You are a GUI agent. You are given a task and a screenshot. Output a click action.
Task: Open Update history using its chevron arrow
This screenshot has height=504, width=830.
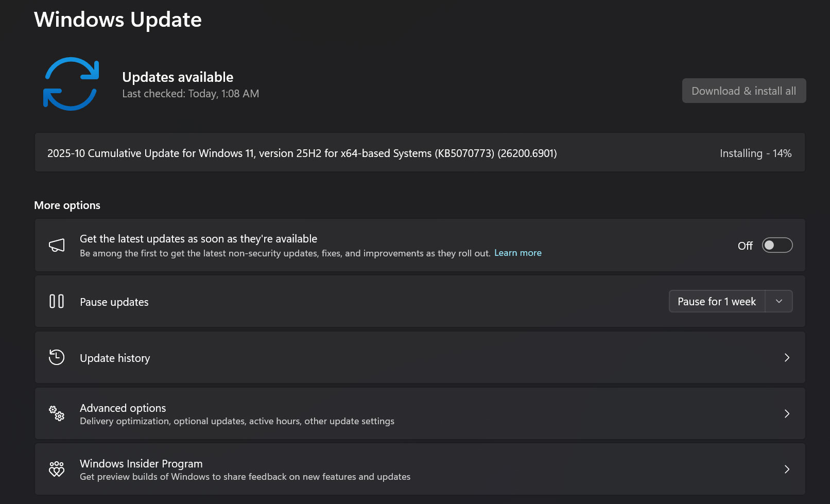(x=786, y=357)
